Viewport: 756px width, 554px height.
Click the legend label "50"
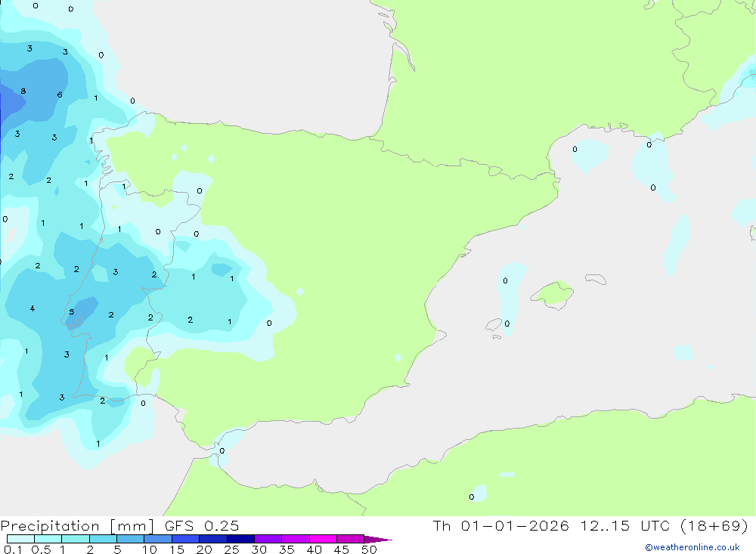(x=369, y=549)
